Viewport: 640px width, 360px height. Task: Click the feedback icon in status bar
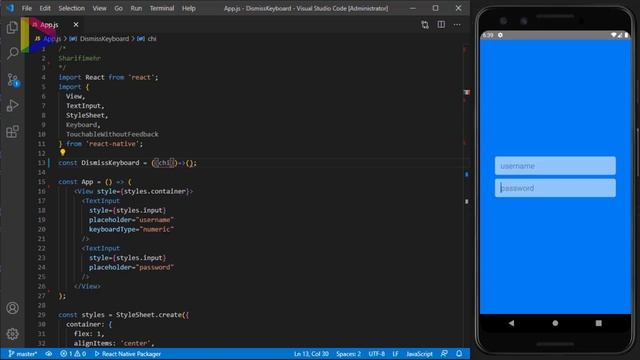444,353
